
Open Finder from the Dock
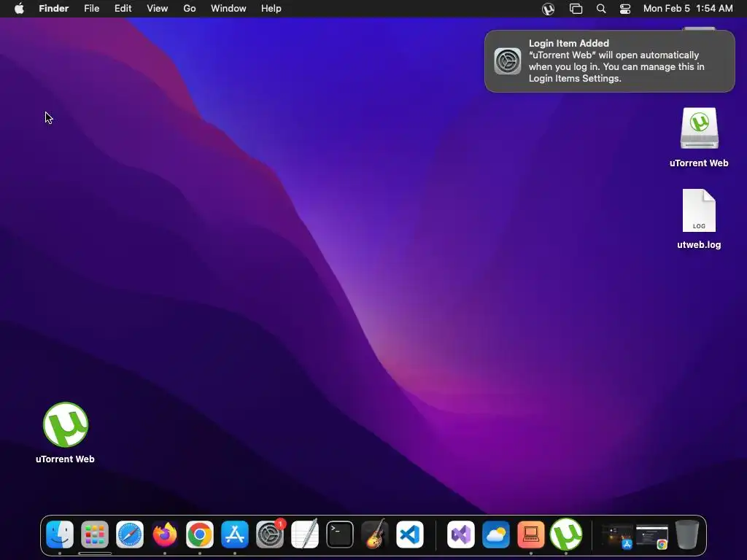point(60,534)
